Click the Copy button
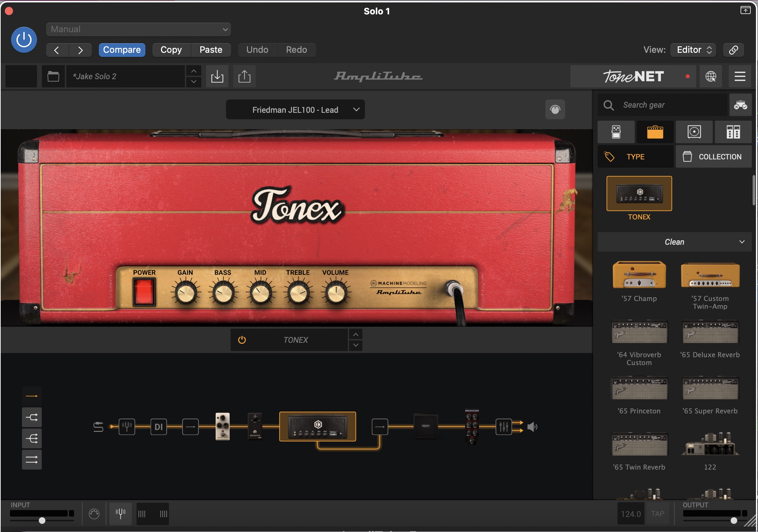Image resolution: width=758 pixels, height=532 pixels. click(171, 50)
